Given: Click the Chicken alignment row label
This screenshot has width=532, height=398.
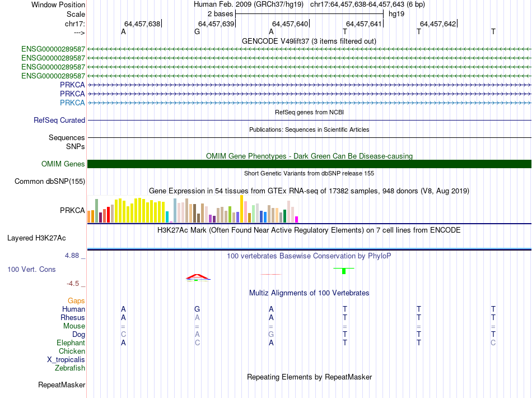Looking at the screenshot, I should click(x=72, y=351).
